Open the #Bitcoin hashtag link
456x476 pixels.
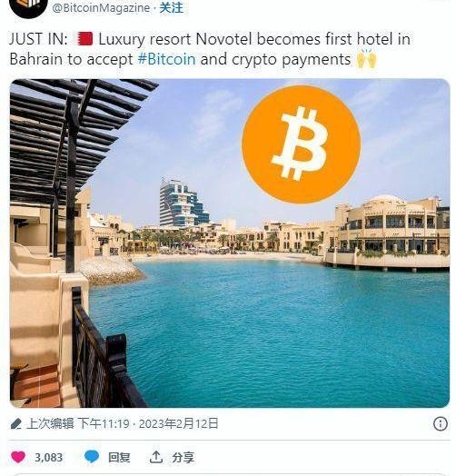point(166,59)
